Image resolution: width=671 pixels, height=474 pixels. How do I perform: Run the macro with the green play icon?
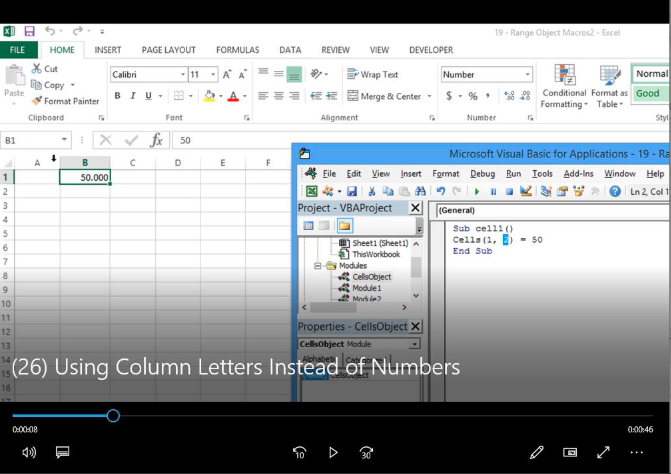[476, 191]
